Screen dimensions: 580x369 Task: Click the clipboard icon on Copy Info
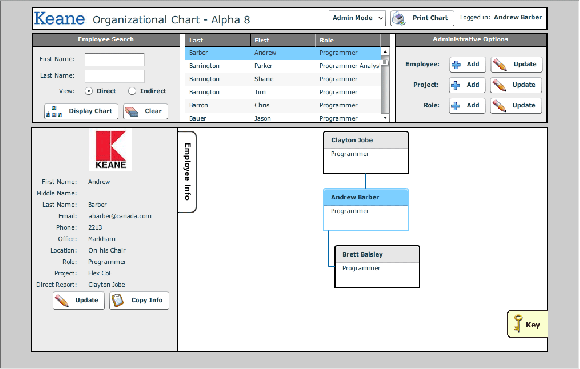coord(118,300)
